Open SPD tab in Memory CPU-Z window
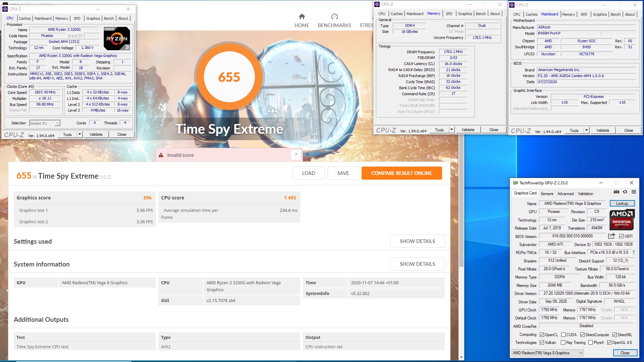 (x=449, y=14)
